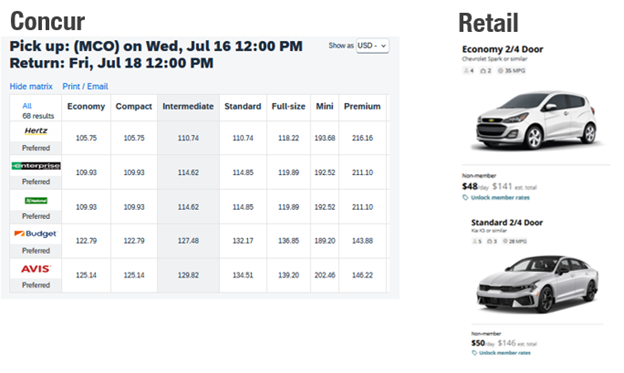Select Hertz Economy rate 105.75
The width and height of the screenshot is (624, 373).
click(x=86, y=138)
